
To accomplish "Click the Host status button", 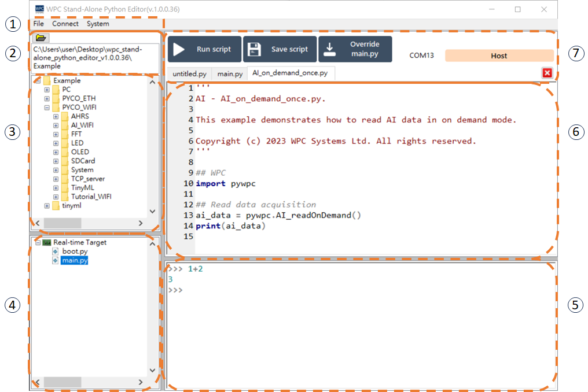I will tap(498, 56).
